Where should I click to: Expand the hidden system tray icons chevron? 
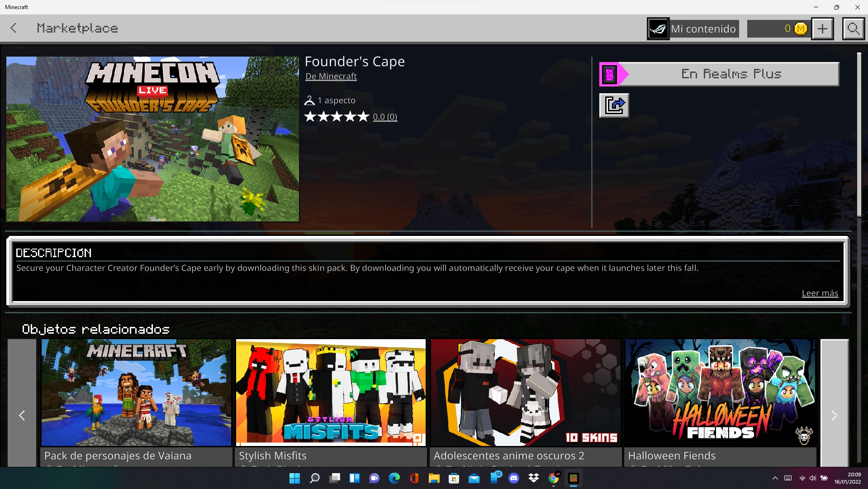coord(775,478)
